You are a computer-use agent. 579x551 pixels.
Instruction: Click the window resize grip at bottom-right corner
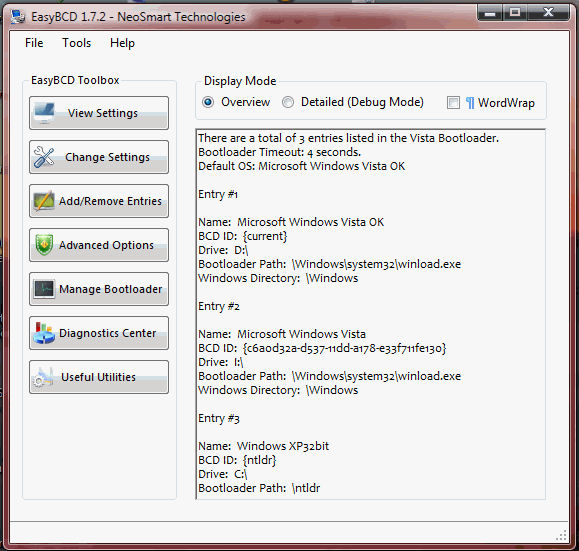pos(561,535)
